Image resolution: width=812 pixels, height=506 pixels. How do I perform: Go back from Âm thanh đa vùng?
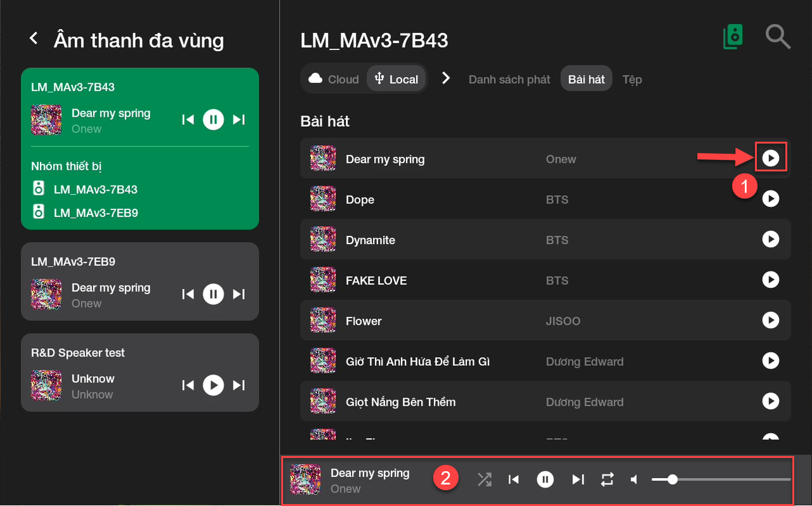click(34, 39)
